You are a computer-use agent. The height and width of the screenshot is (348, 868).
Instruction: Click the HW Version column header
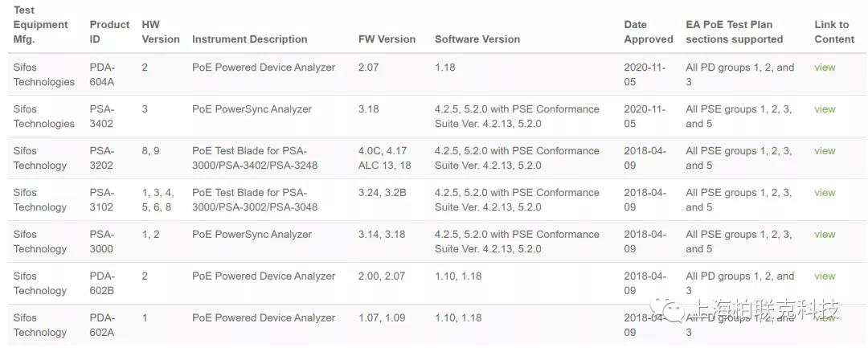click(x=161, y=32)
